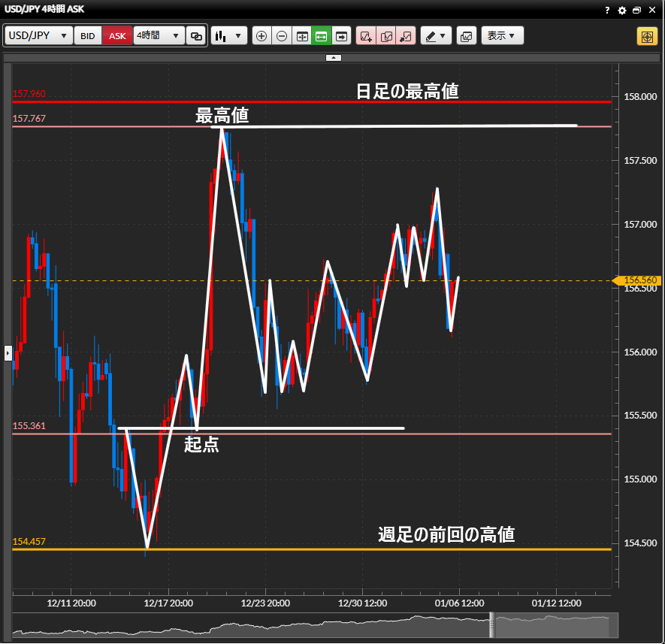Open the help question mark button
The width and height of the screenshot is (665, 644).
pos(607,11)
